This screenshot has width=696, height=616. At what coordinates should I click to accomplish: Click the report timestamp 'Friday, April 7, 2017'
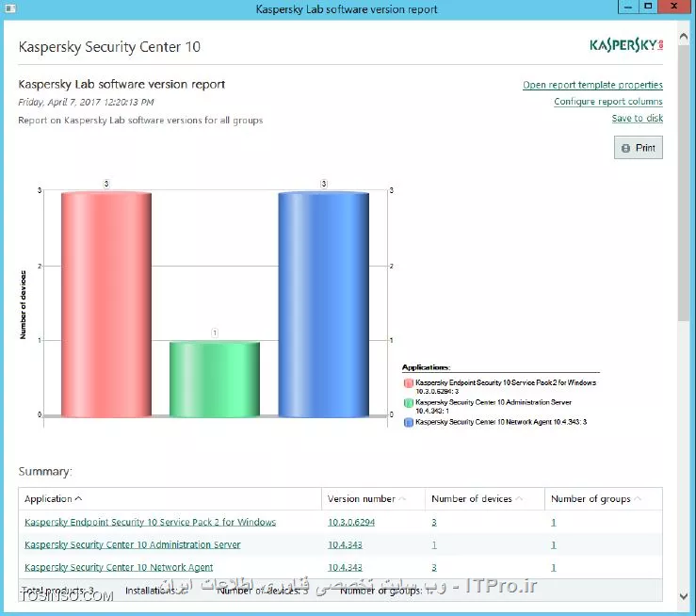tap(86, 102)
